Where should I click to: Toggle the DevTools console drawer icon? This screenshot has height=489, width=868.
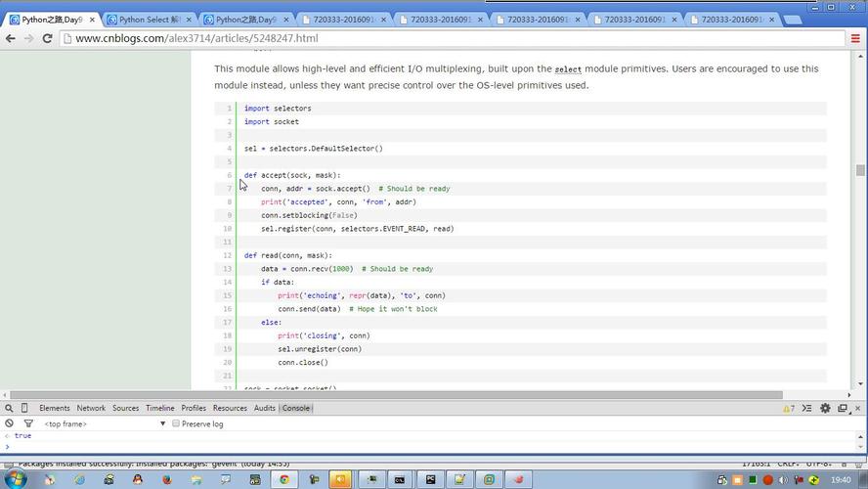[x=808, y=408]
